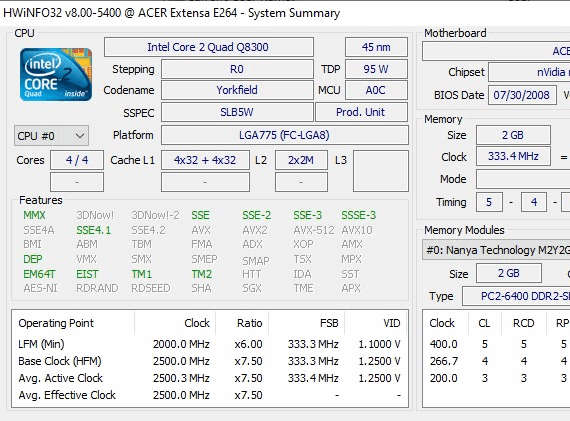Click the EIST feature flag
Viewport: 570px width, 421px height.
87,274
